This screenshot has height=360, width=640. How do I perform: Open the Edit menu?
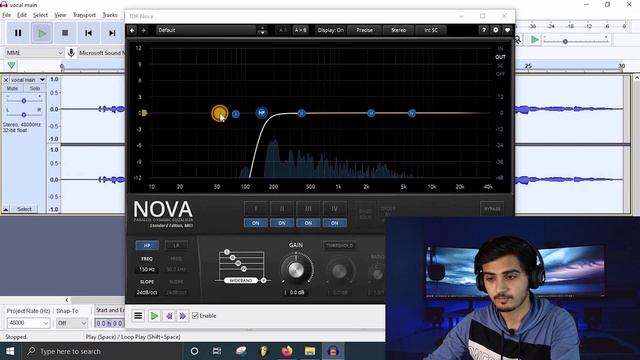tap(22, 15)
